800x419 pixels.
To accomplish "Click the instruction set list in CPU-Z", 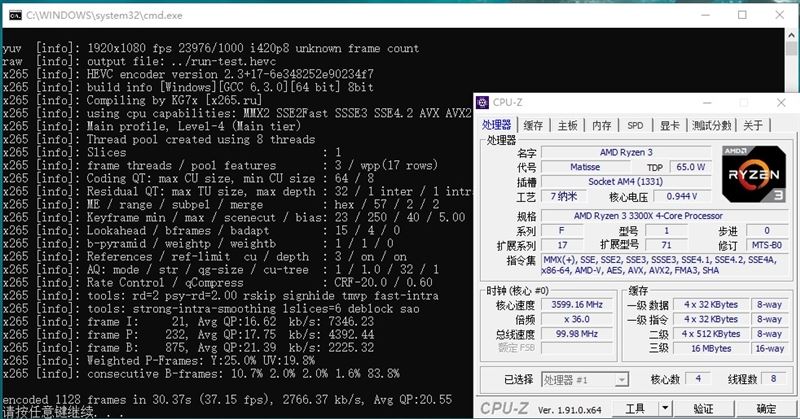I will click(664, 265).
